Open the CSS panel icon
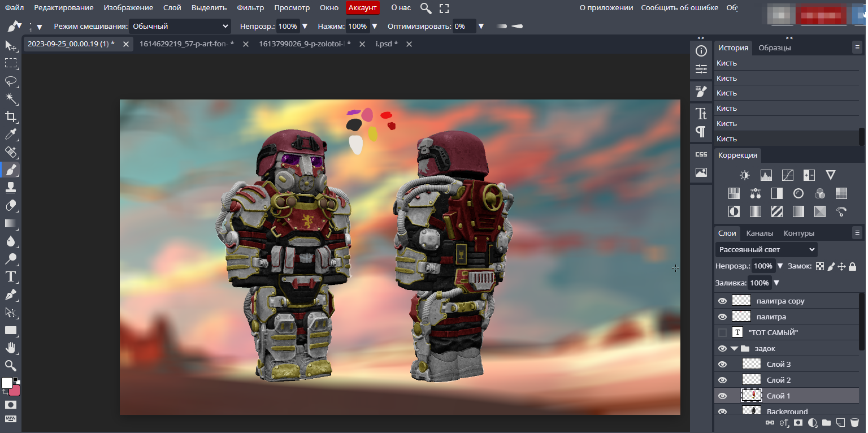Viewport: 868px width, 433px height. coord(701,154)
